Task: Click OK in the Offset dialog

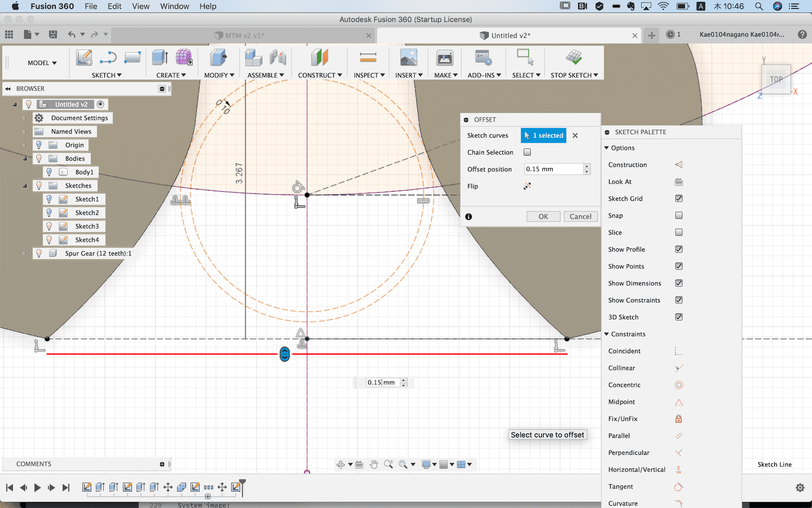Action: 543,217
